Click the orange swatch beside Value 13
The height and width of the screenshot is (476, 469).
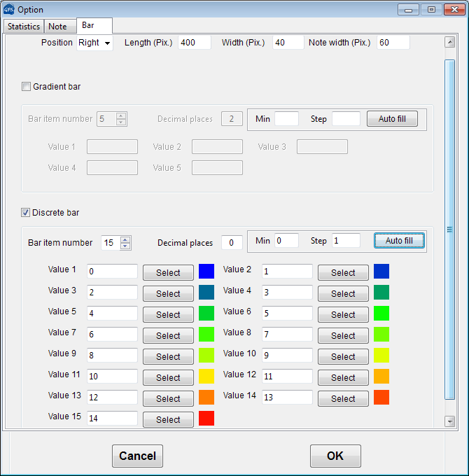pos(206,398)
